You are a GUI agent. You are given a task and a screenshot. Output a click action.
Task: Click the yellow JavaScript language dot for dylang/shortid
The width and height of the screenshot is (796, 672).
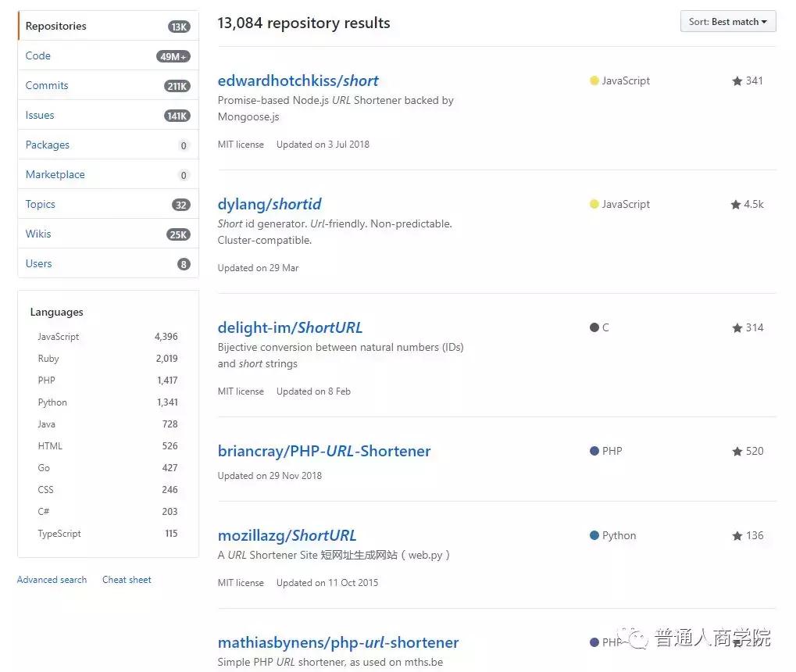[x=594, y=203]
